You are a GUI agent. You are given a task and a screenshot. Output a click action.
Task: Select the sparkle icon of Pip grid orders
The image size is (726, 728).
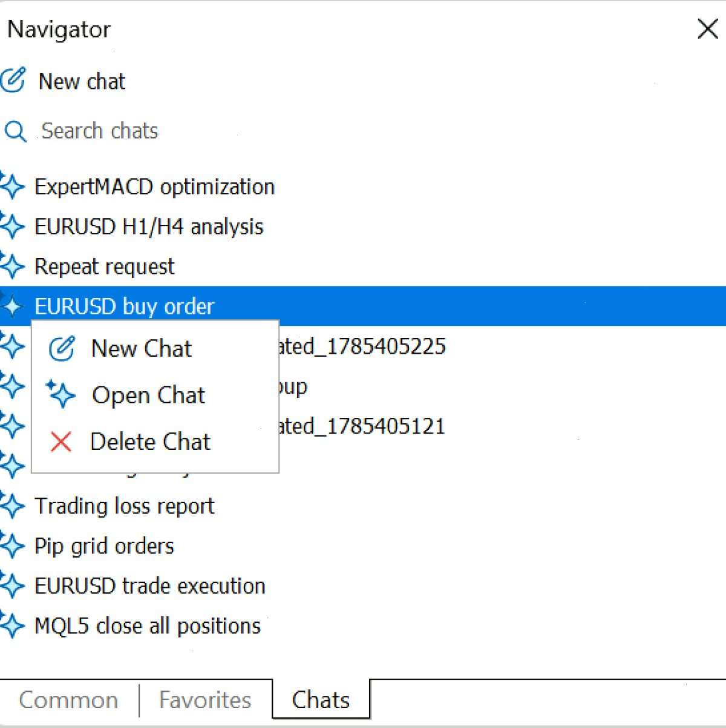12,545
